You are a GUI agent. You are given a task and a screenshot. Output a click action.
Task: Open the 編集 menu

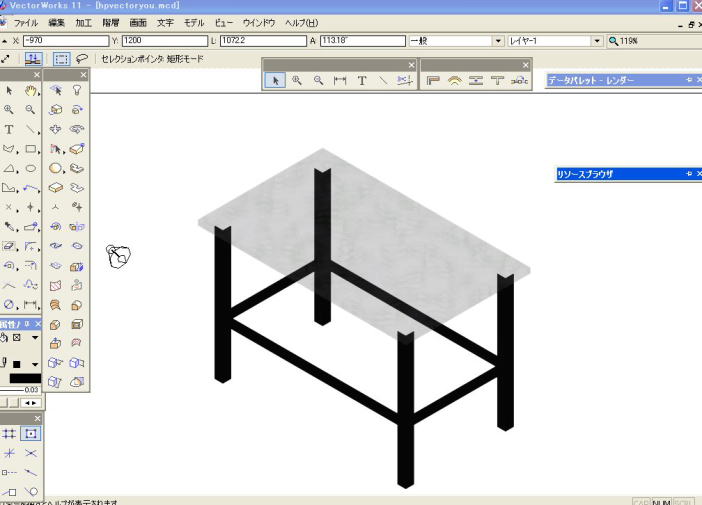pyautogui.click(x=56, y=23)
